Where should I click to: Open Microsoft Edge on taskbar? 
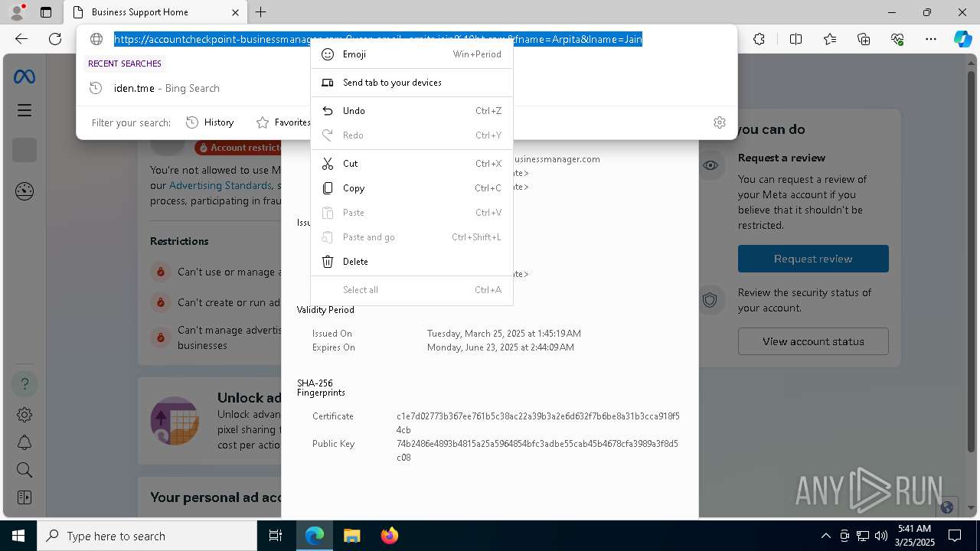coord(315,536)
